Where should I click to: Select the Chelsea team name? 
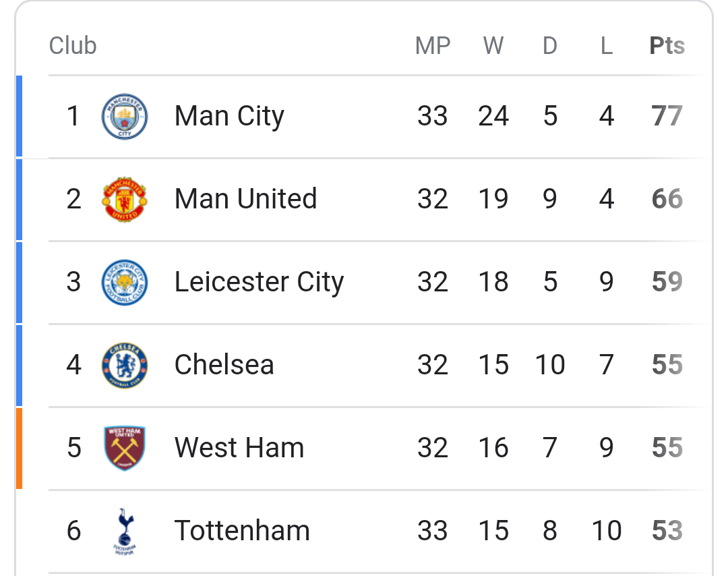coord(224,365)
